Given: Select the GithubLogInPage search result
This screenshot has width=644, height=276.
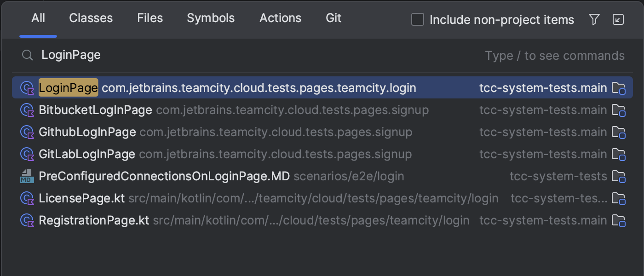Looking at the screenshot, I should point(87,132).
